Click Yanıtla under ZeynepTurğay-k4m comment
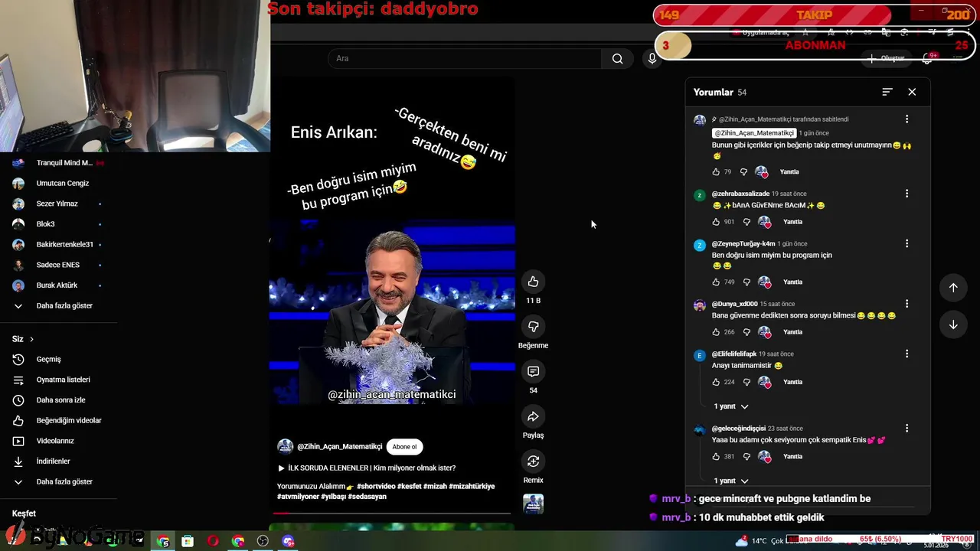Viewport: 980px width, 551px height. [792, 282]
